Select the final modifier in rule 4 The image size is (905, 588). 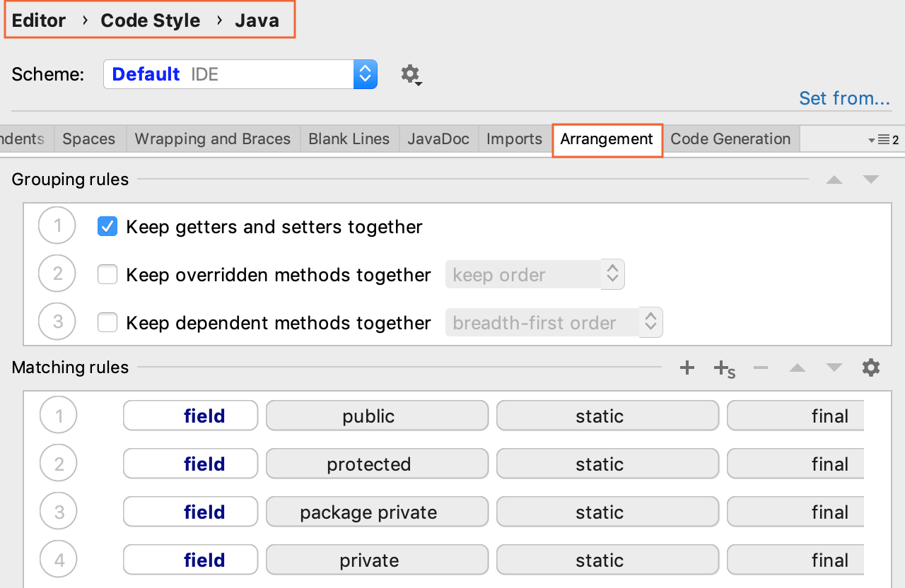click(795, 560)
